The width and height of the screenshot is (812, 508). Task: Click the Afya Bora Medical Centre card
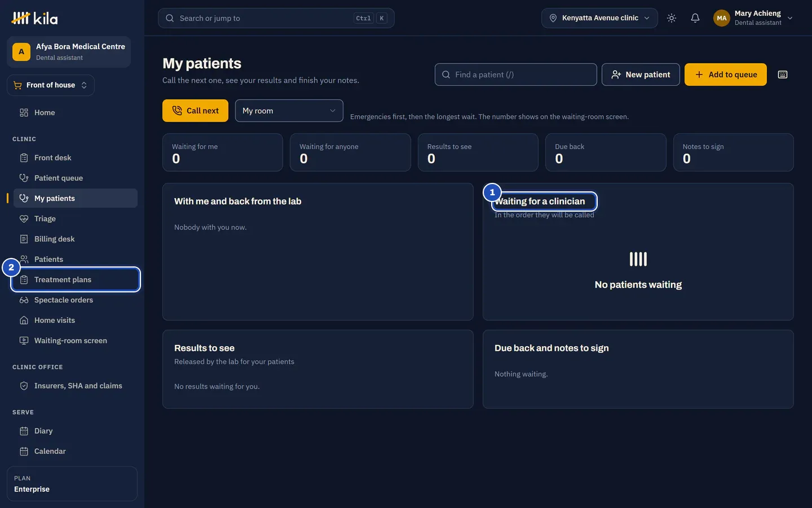click(x=69, y=52)
